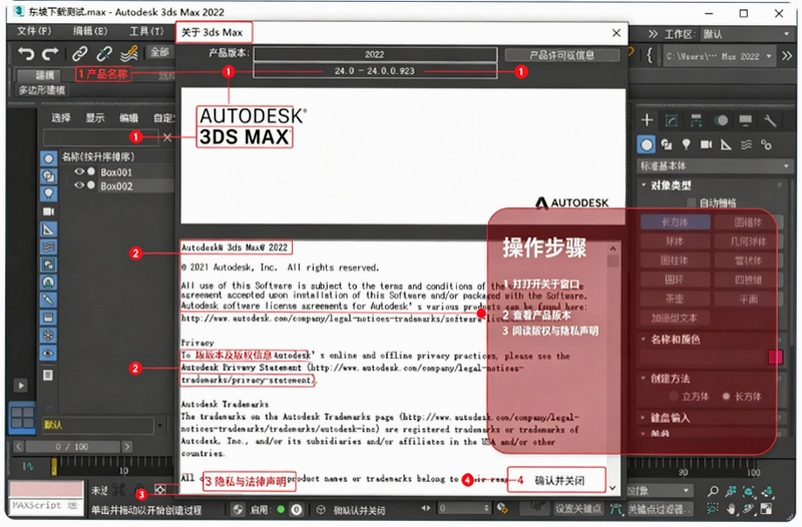
Task: Select the Helpers category triangle icon
Action: pyautogui.click(x=726, y=145)
